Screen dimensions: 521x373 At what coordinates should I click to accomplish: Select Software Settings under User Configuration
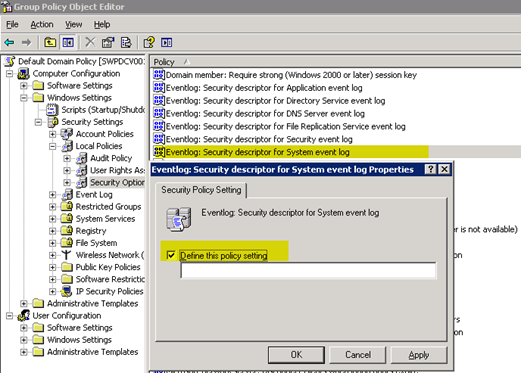point(80,328)
